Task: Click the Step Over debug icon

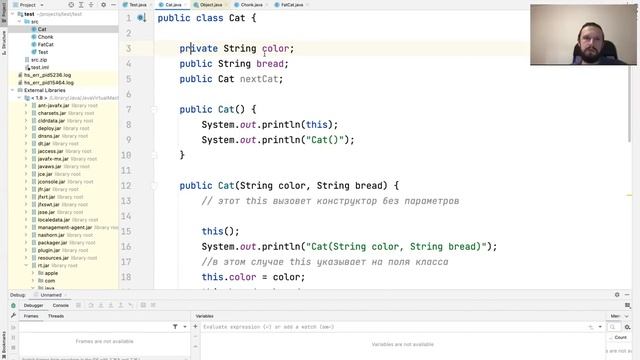Action: tap(91, 305)
